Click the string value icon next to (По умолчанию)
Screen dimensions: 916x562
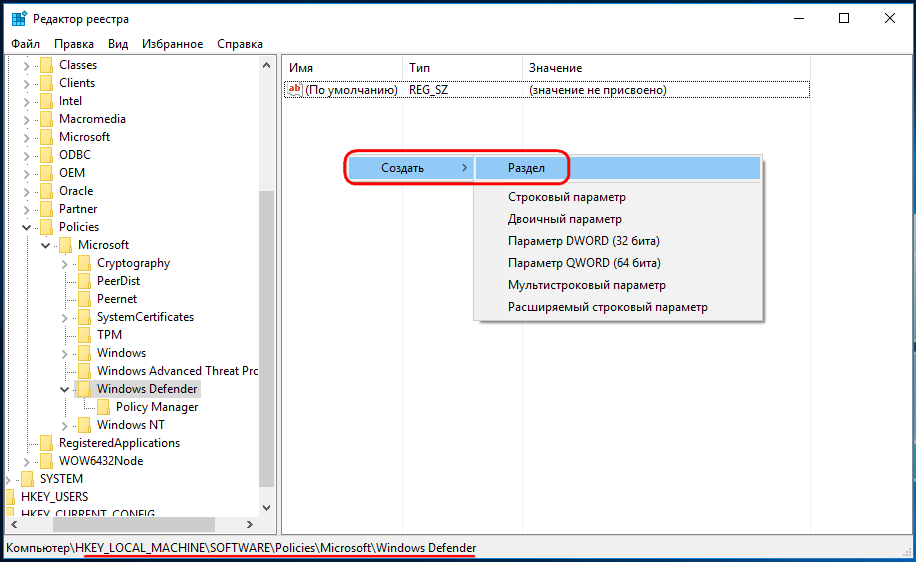point(294,89)
